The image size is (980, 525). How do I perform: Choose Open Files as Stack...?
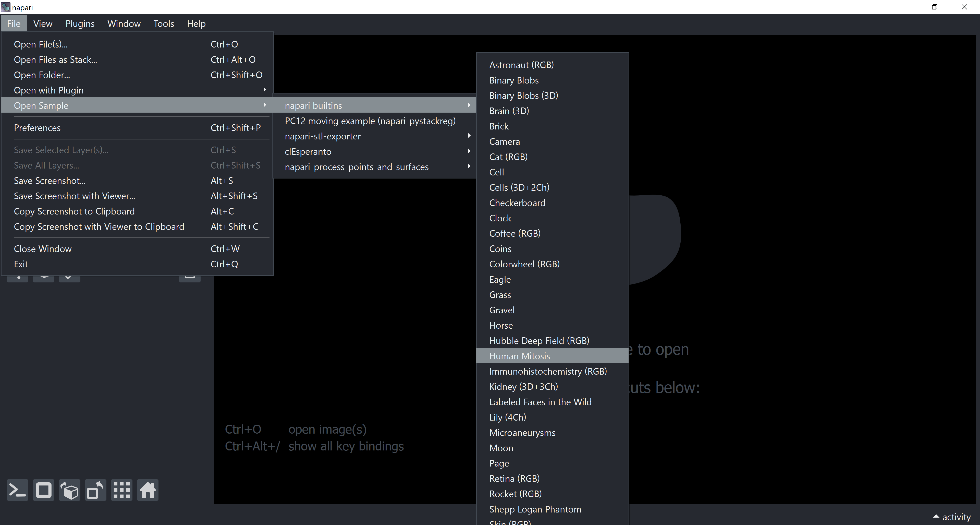[137, 60]
